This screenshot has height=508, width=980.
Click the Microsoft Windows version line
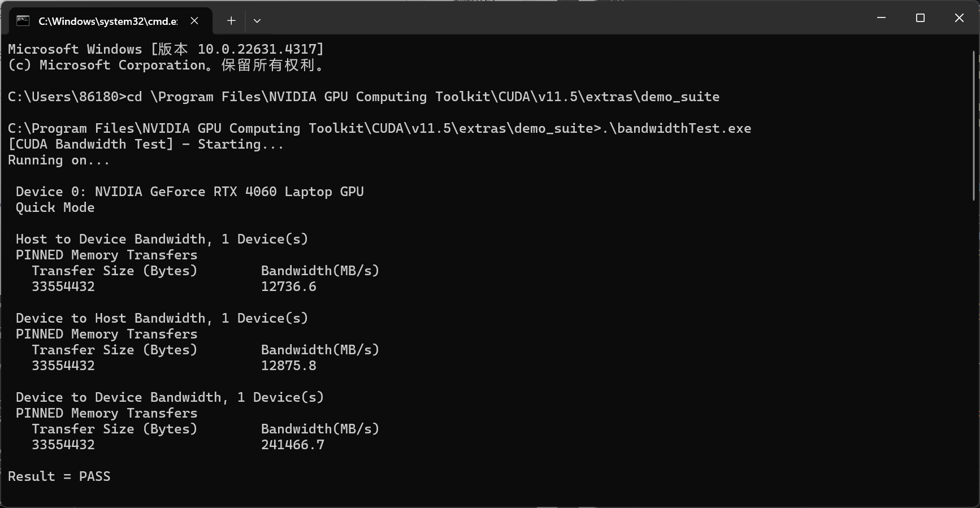click(x=166, y=49)
